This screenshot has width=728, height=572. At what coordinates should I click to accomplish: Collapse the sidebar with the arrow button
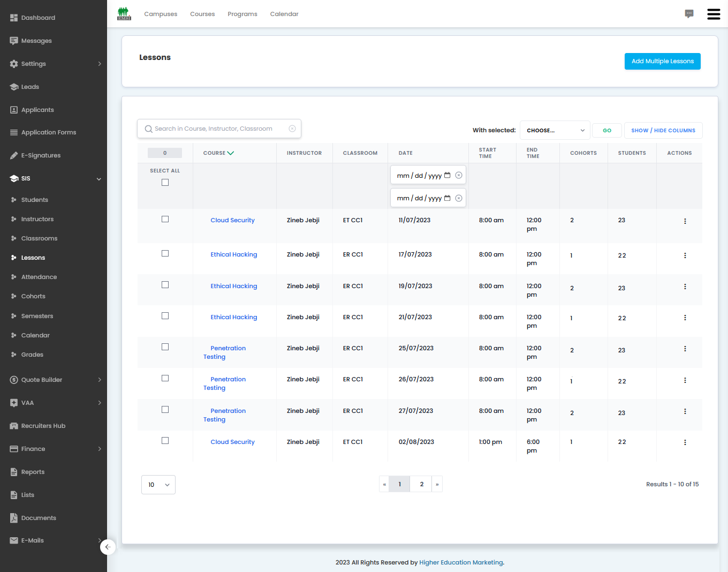[x=108, y=547]
